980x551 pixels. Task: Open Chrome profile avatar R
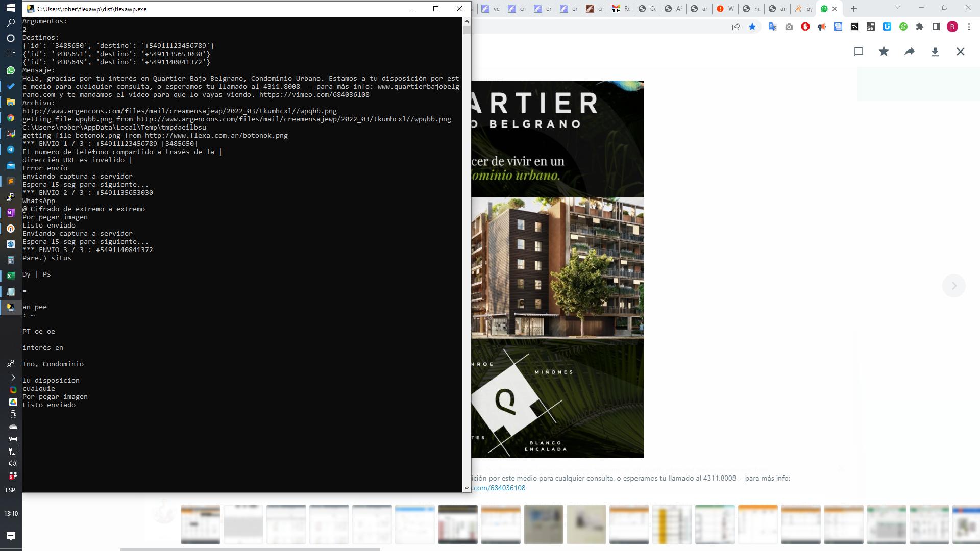[952, 27]
